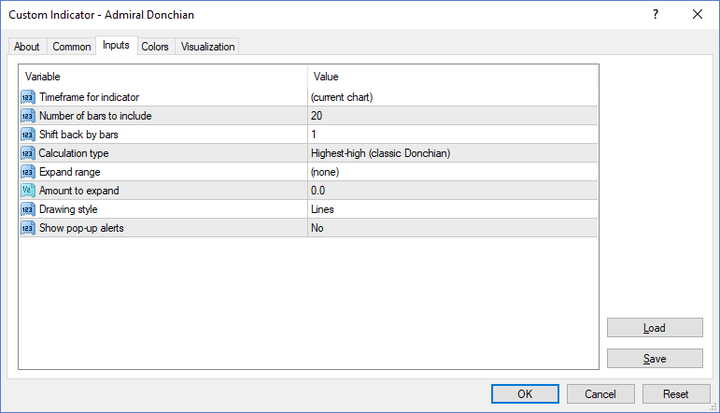Select the "Show pop-up alerts" label

coord(81,228)
